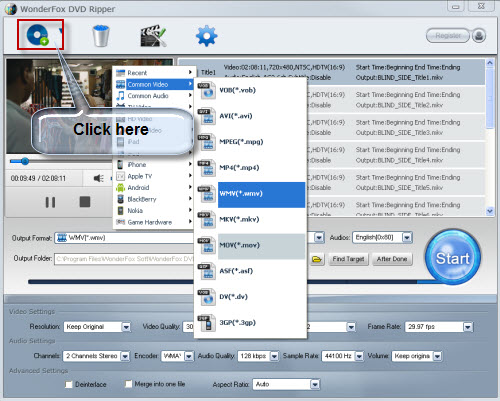Click the Register button
This screenshot has height=401, width=500.
coord(448,35)
